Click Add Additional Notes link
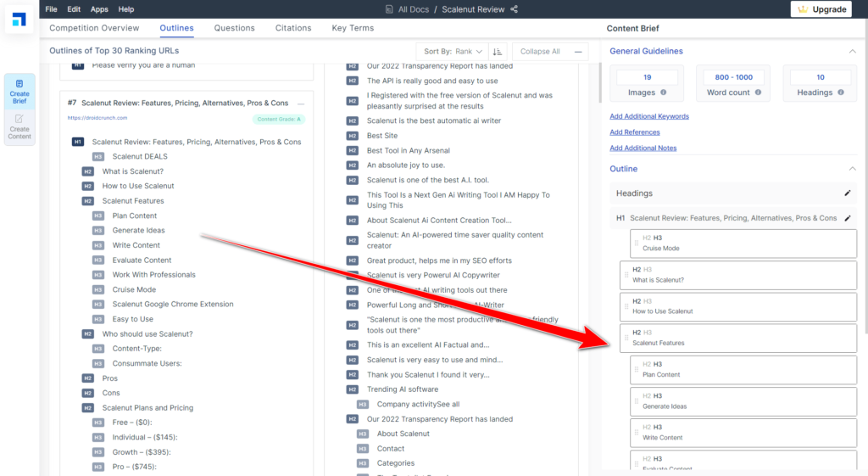Screen dimensions: 868x476 pyautogui.click(x=643, y=148)
